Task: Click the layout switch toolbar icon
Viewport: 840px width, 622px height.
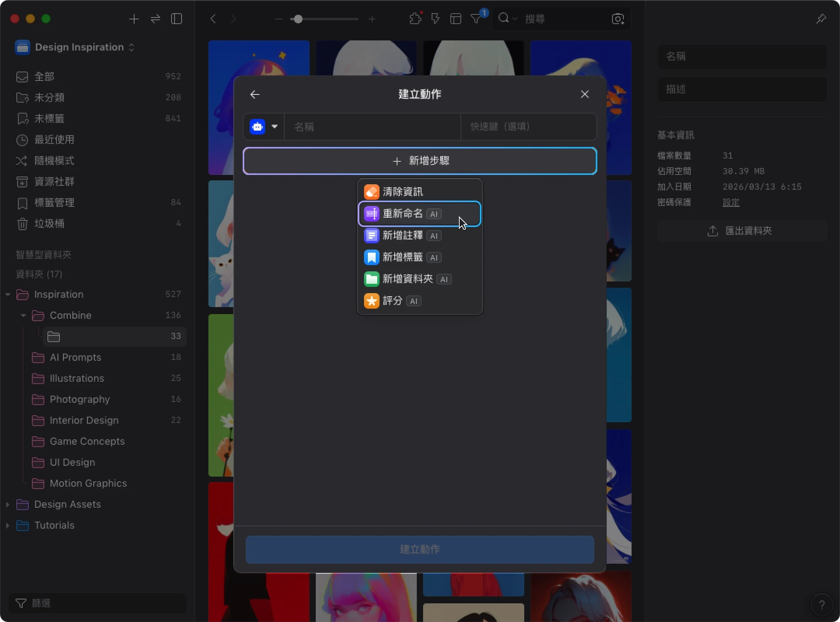Action: pyautogui.click(x=455, y=19)
